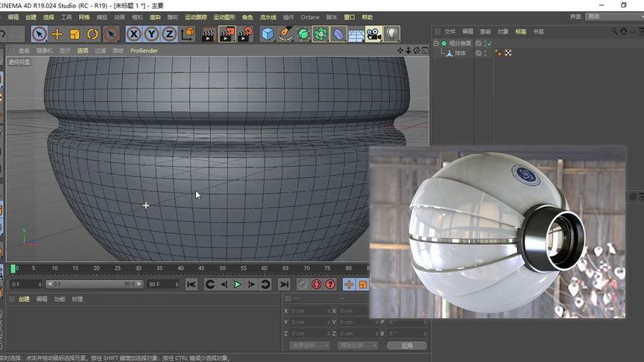Open the 世界坐标 coordinate dropdown
Viewport: 644px width, 362px height.
tap(308, 346)
